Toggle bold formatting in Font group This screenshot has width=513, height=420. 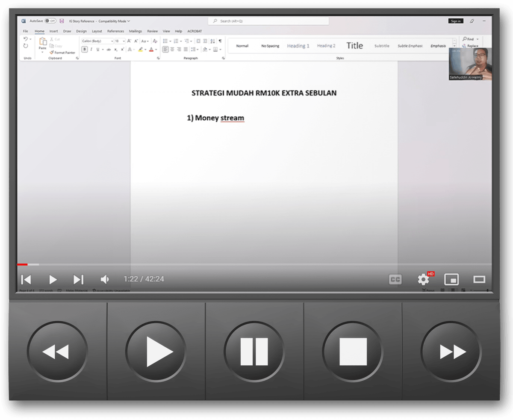click(85, 50)
